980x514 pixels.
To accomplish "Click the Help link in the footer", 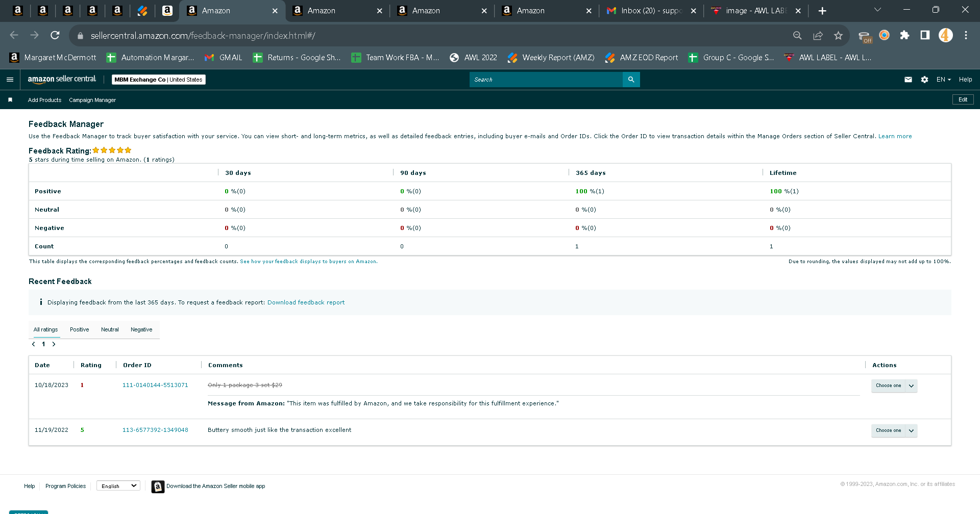I will tap(30, 486).
